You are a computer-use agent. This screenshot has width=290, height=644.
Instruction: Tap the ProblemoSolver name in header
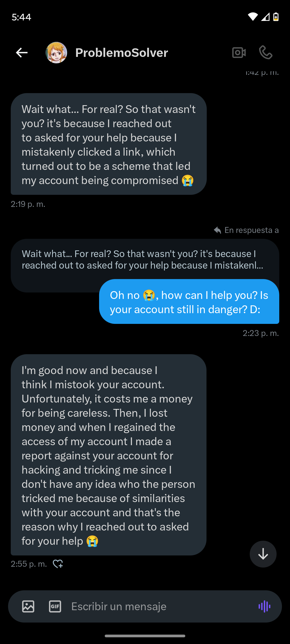pos(122,53)
